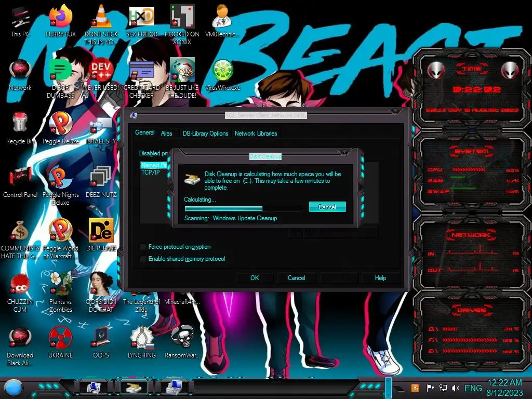Switch to the Alias tab
The width and height of the screenshot is (532, 399).
tap(166, 134)
